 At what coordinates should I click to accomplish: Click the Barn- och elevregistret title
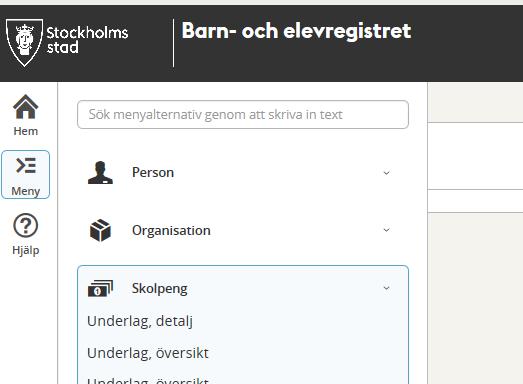[296, 31]
